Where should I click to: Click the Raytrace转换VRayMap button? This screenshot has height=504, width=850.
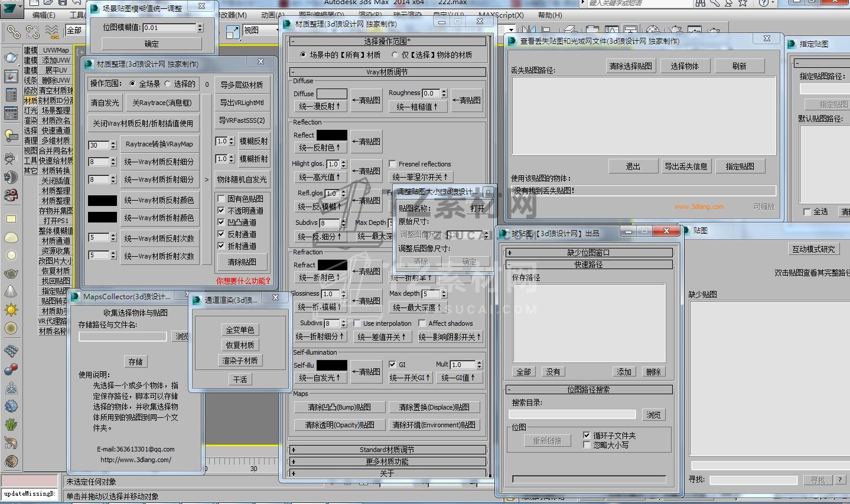point(159,144)
